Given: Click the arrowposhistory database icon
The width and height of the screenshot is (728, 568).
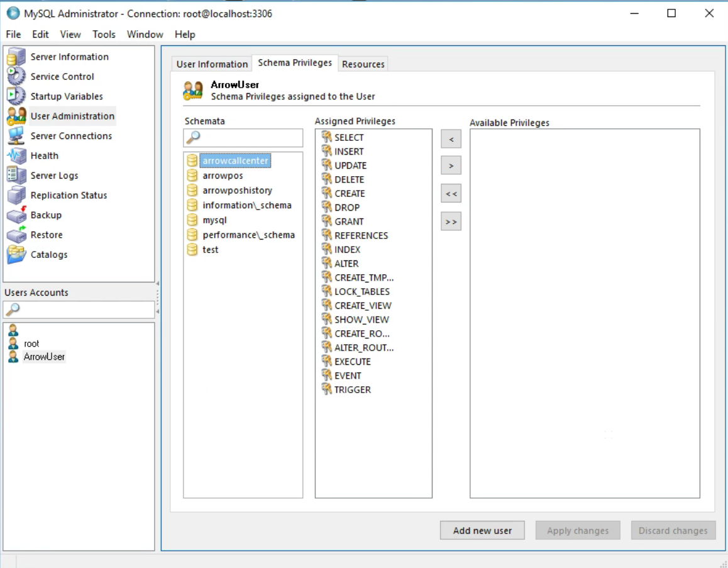Looking at the screenshot, I should [192, 191].
